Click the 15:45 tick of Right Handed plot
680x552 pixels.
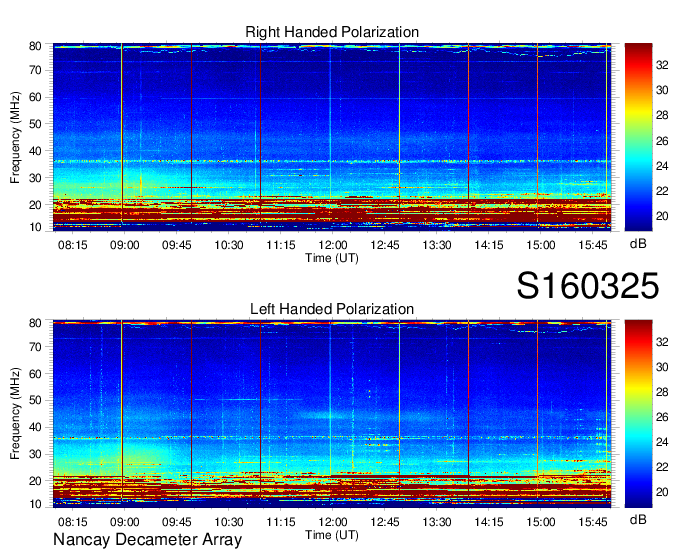[593, 245]
